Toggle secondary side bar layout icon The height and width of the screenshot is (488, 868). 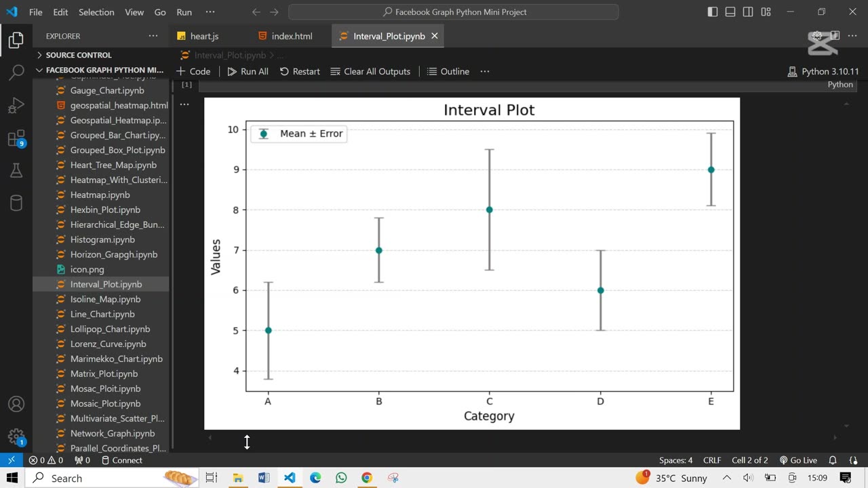[x=748, y=12]
